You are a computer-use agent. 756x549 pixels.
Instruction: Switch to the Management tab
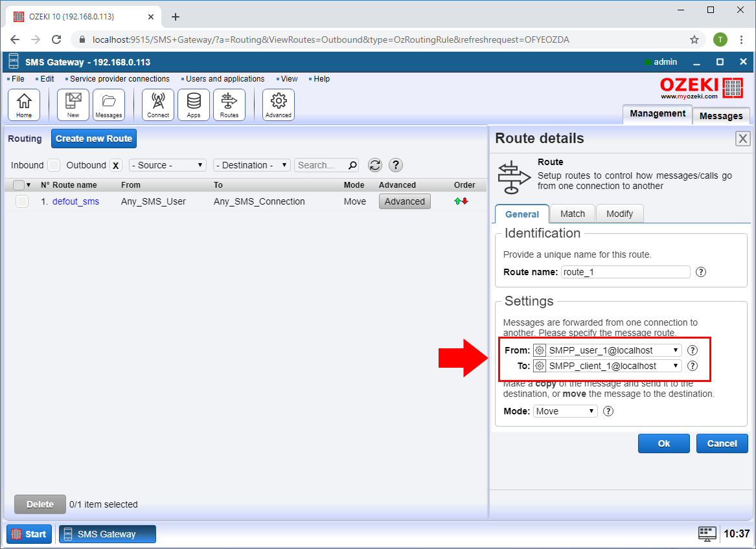tap(658, 114)
